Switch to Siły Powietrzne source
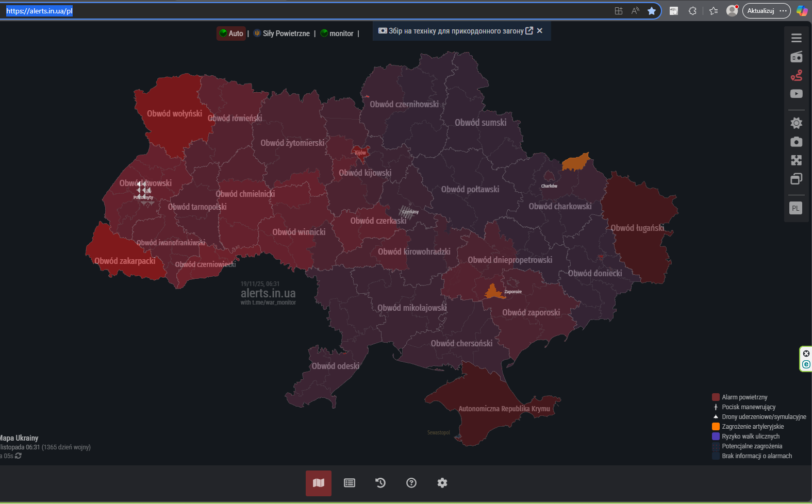812x504 pixels. (x=281, y=33)
